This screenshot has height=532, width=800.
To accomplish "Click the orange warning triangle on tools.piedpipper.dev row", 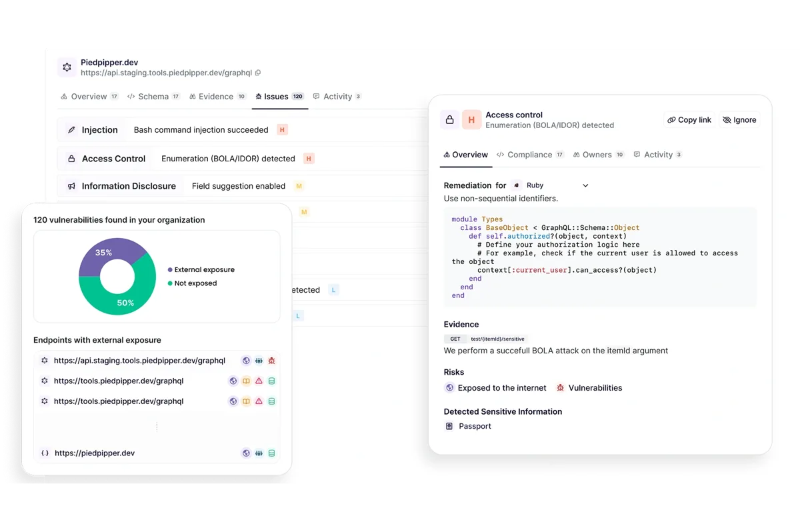I will point(258,381).
